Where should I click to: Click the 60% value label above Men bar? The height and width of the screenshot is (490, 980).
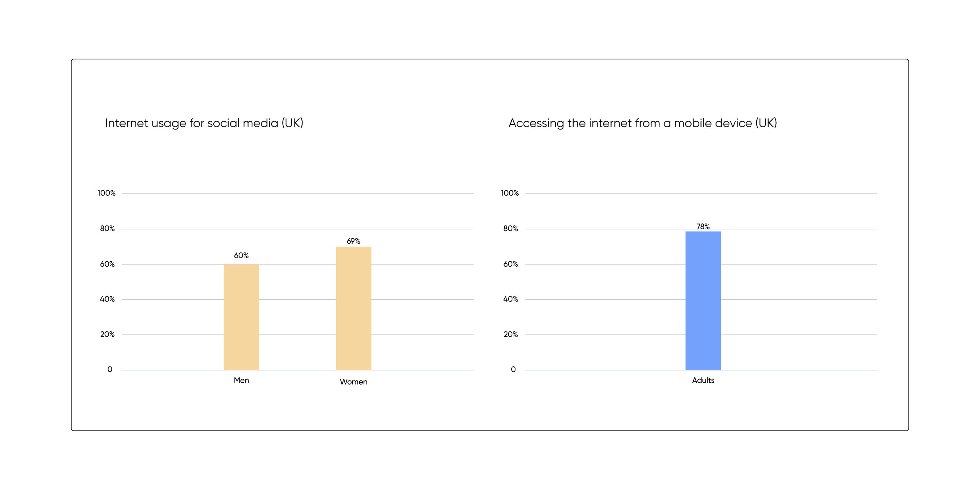point(241,256)
